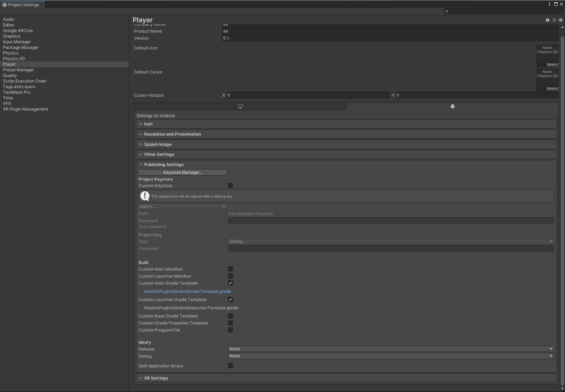Uncheck Custom Main Gradle Template
This screenshot has height=392, width=565.
click(230, 283)
